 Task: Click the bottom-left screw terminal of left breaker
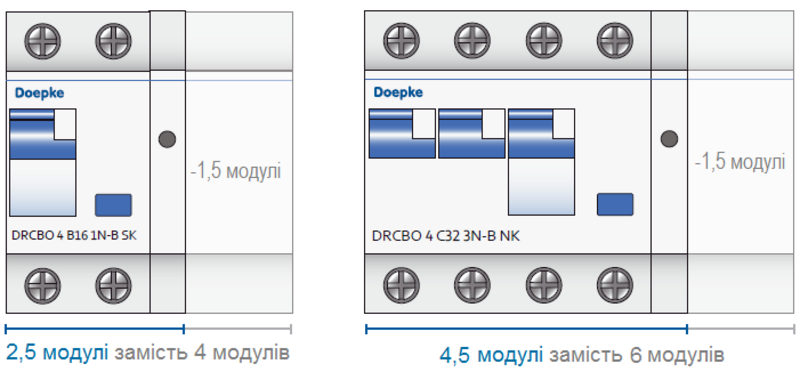(x=42, y=285)
